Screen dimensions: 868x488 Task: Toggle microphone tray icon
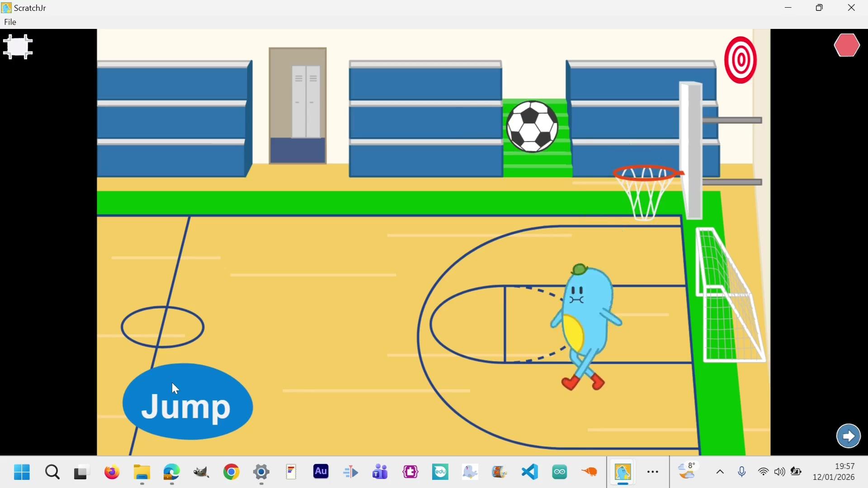[x=742, y=472]
